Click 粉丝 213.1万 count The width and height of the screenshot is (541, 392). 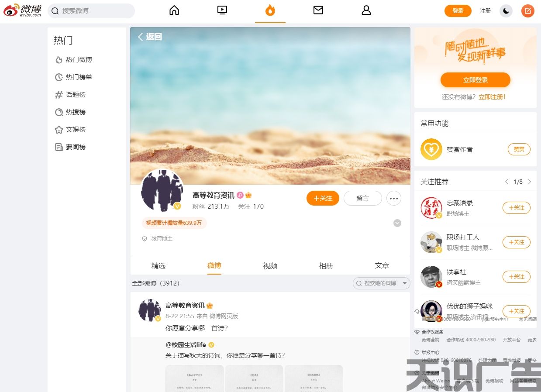click(x=211, y=206)
